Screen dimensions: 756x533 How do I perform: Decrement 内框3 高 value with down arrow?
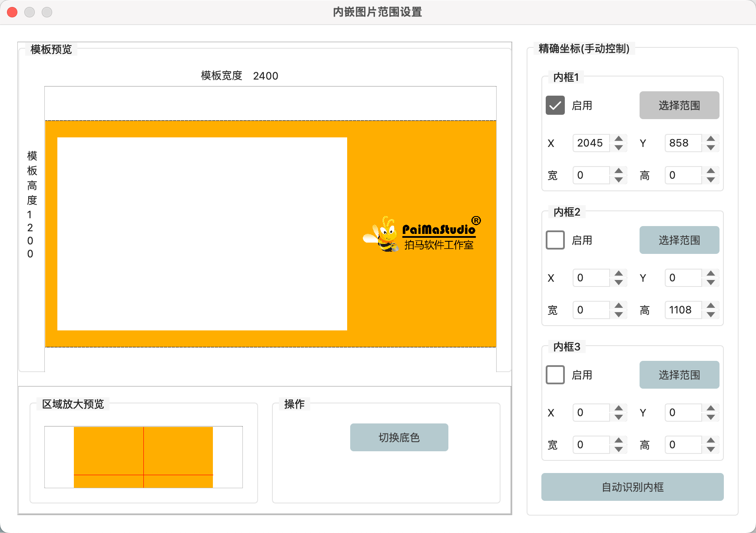point(711,450)
